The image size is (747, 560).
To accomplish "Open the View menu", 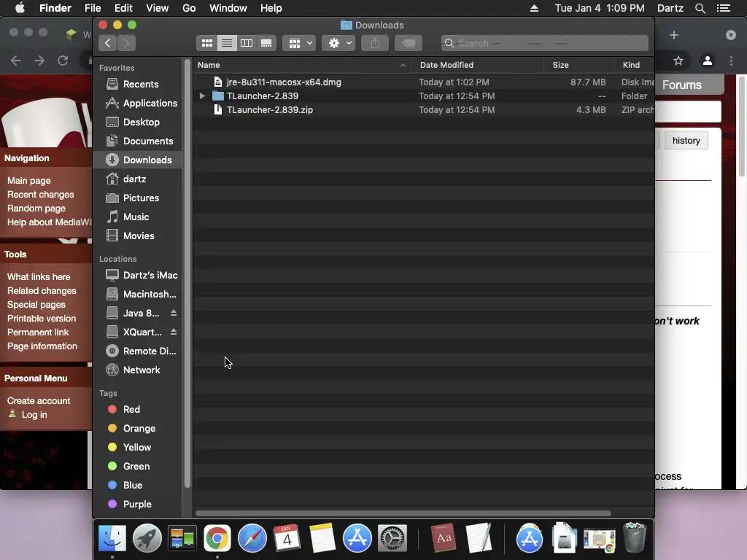I will (x=158, y=8).
